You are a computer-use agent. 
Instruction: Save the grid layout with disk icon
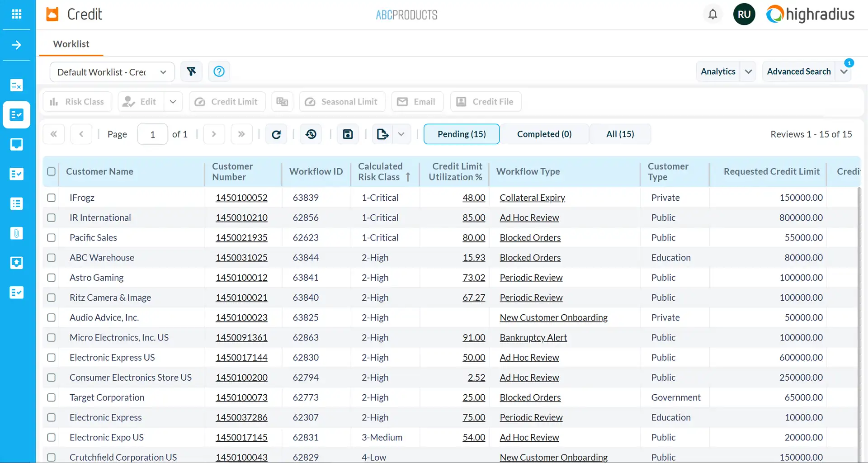point(348,134)
